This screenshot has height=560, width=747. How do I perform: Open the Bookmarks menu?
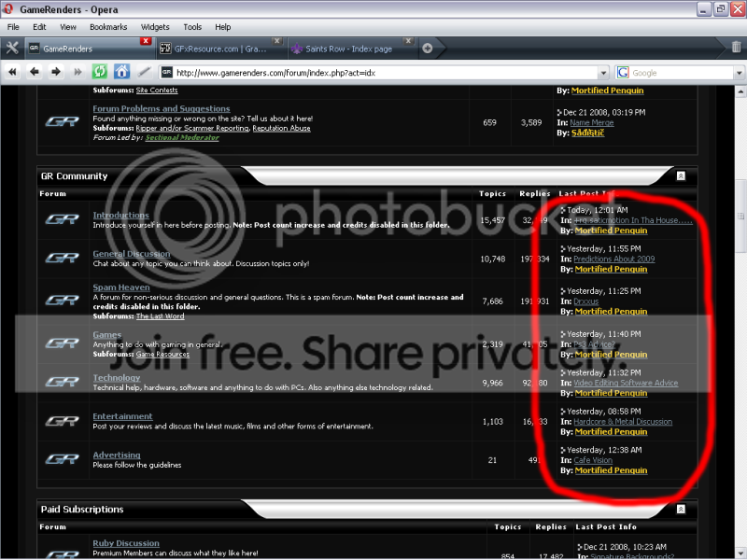click(x=108, y=27)
